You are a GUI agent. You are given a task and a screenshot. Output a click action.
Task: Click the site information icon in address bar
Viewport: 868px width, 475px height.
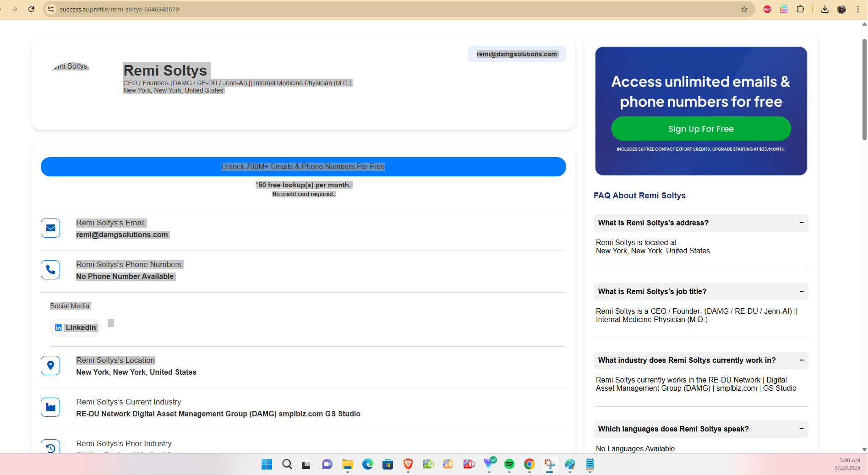[51, 9]
